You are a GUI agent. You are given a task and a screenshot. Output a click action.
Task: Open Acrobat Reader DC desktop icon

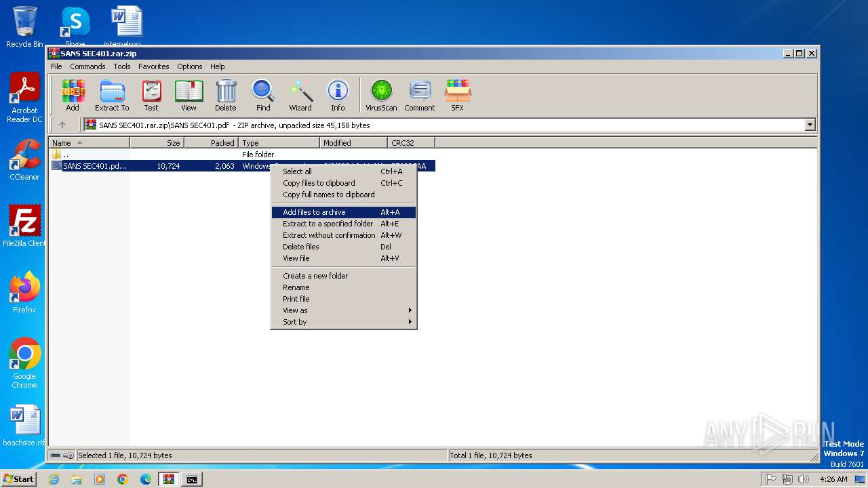(x=24, y=98)
